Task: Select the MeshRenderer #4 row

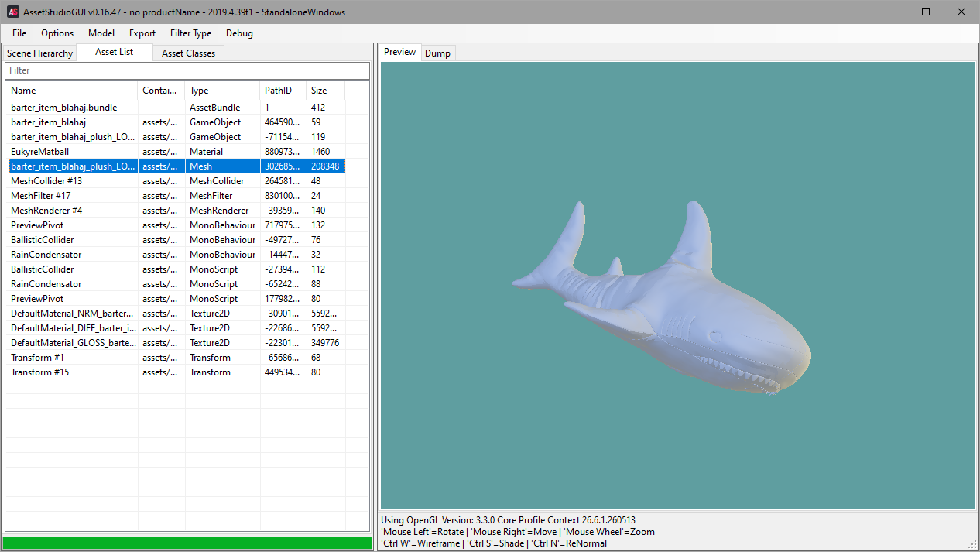Action: pos(176,211)
